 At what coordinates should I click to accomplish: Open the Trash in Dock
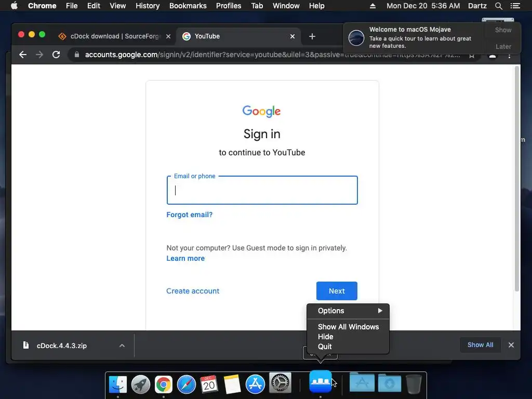(414, 384)
